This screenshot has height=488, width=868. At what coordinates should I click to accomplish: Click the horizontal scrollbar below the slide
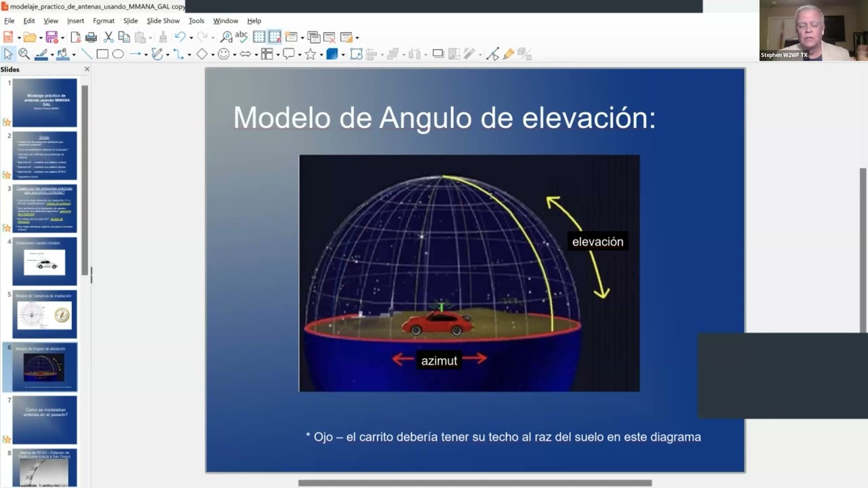coord(475,483)
